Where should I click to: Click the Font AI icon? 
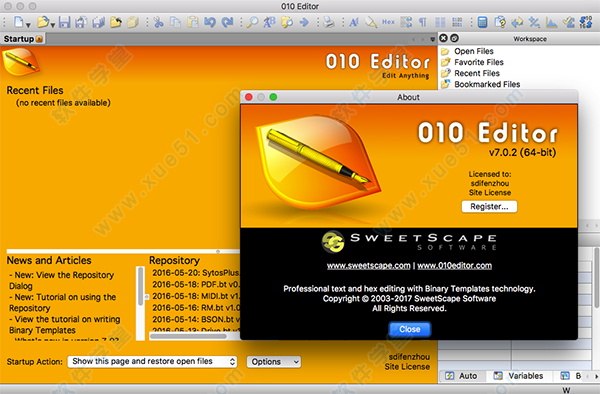point(354,22)
